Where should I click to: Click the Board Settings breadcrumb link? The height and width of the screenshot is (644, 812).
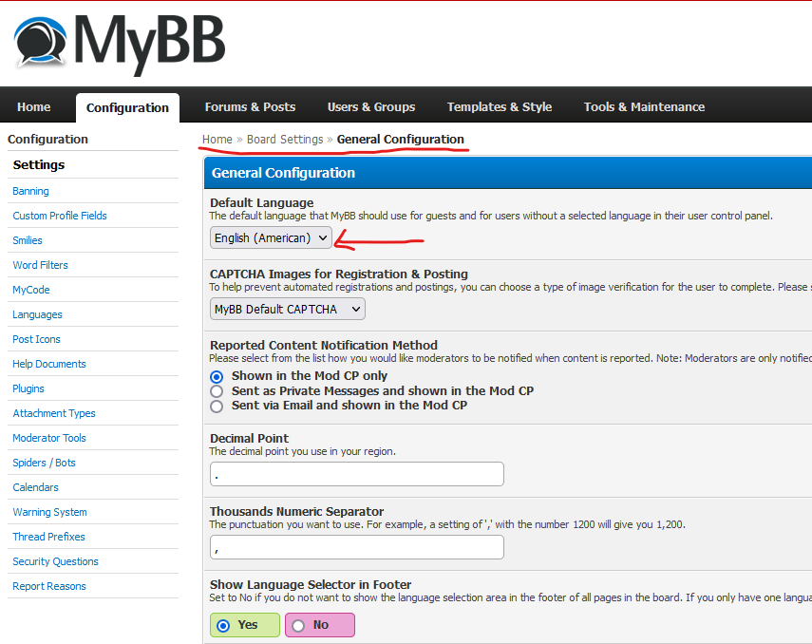pos(285,140)
